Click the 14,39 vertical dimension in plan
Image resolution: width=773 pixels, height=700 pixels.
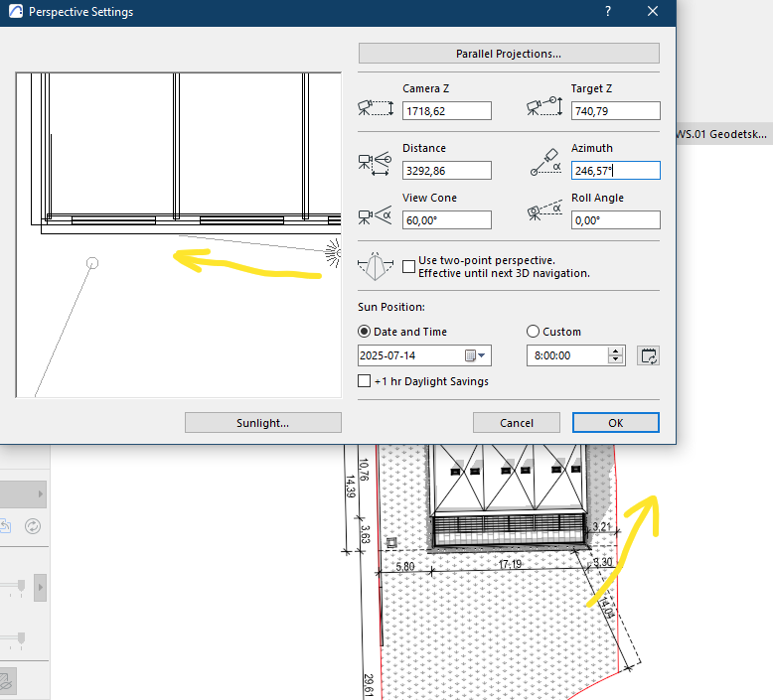(x=350, y=487)
